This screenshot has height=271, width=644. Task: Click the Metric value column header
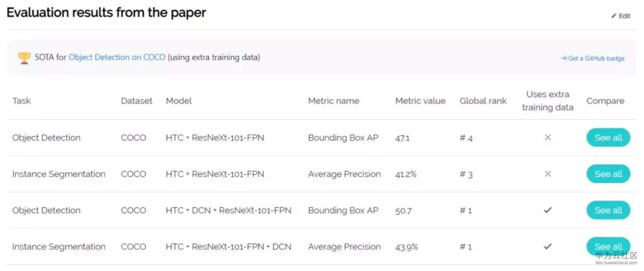pos(420,101)
